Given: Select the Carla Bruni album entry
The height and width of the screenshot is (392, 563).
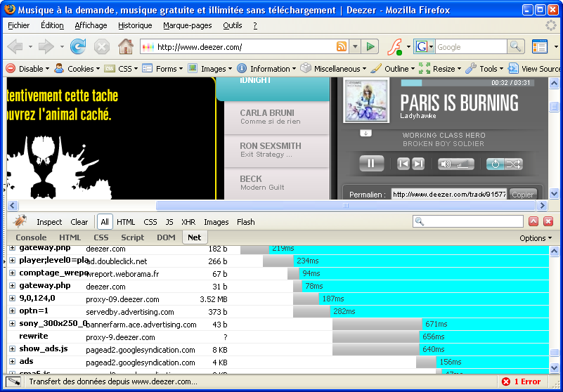Looking at the screenshot, I should [276, 118].
